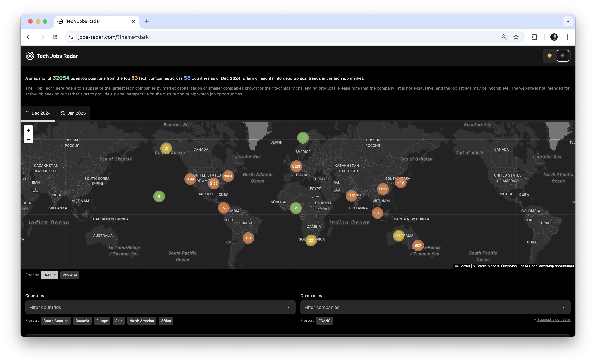
Task: Click the 22 cluster in South Africa
Action: coord(311,240)
